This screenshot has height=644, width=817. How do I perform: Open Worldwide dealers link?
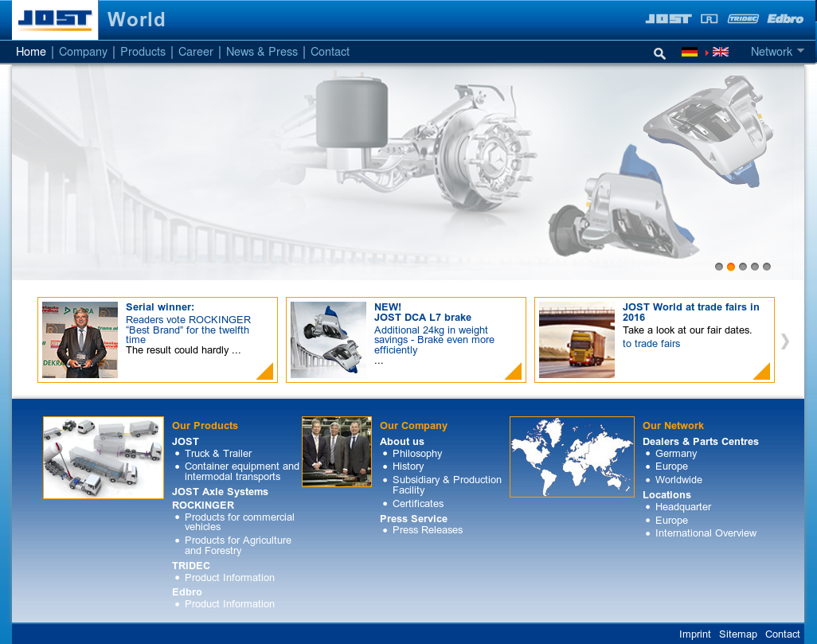point(678,480)
